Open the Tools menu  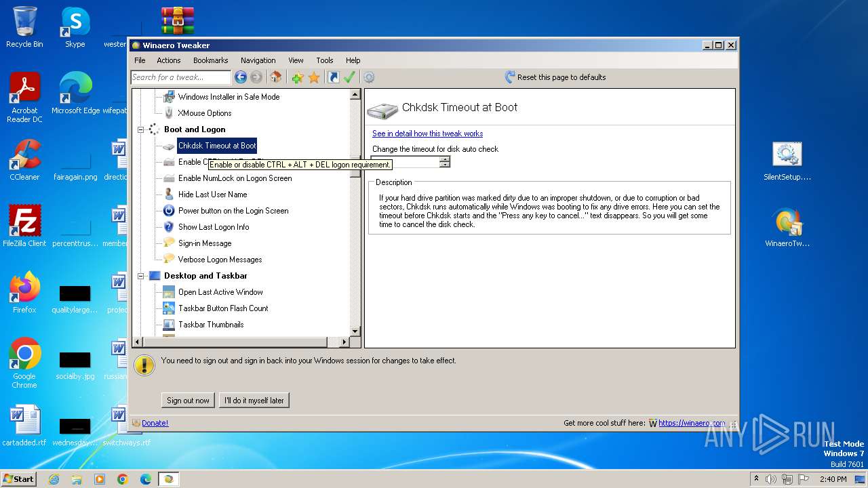(x=325, y=60)
